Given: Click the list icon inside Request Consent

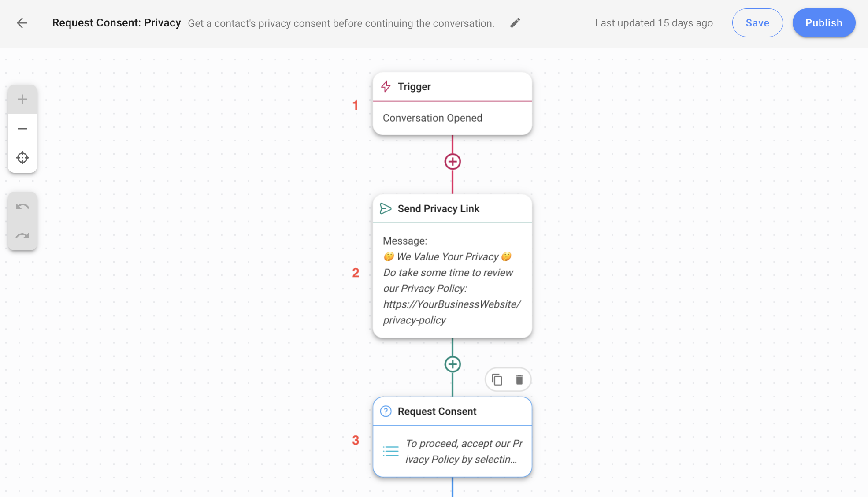Looking at the screenshot, I should tap(391, 451).
